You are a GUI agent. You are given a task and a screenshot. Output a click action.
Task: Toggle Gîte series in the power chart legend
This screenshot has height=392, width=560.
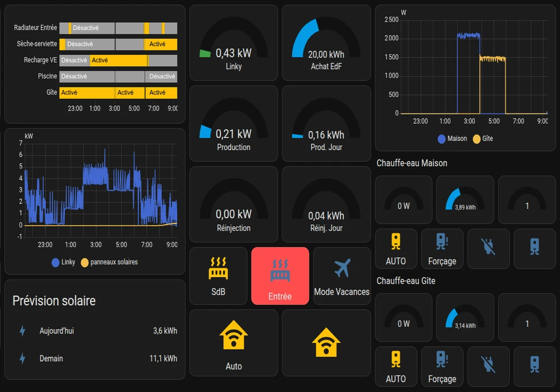pyautogui.click(x=483, y=138)
